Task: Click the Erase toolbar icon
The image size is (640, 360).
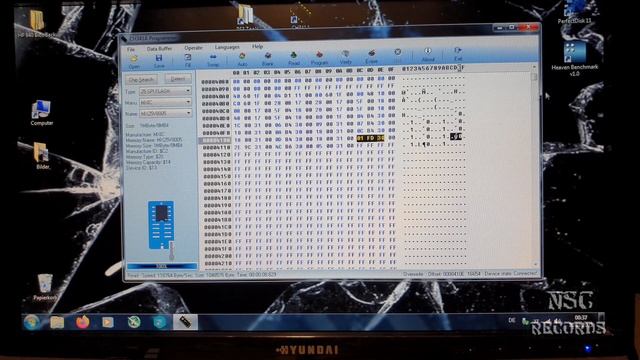Action: (x=371, y=57)
